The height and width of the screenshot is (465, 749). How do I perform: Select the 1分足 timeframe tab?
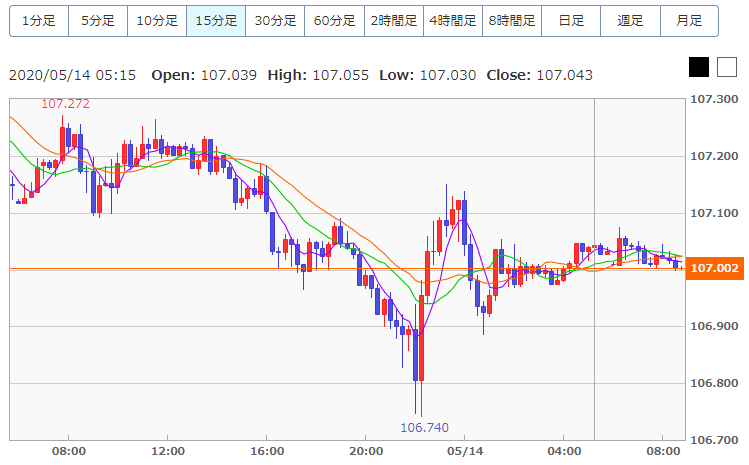point(39,21)
